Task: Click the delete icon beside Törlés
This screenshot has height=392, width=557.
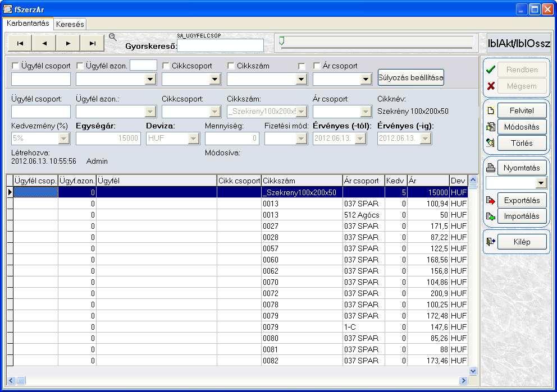Action: 491,143
